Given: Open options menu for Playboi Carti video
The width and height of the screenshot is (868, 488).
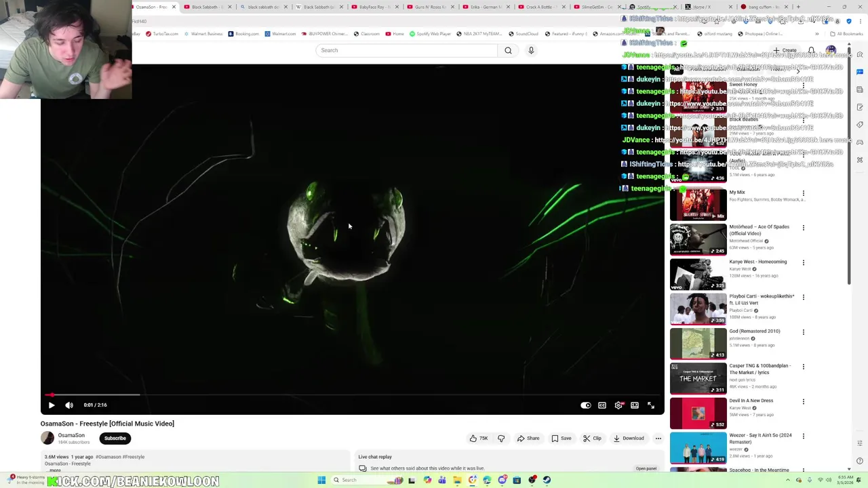Looking at the screenshot, I should tap(804, 297).
